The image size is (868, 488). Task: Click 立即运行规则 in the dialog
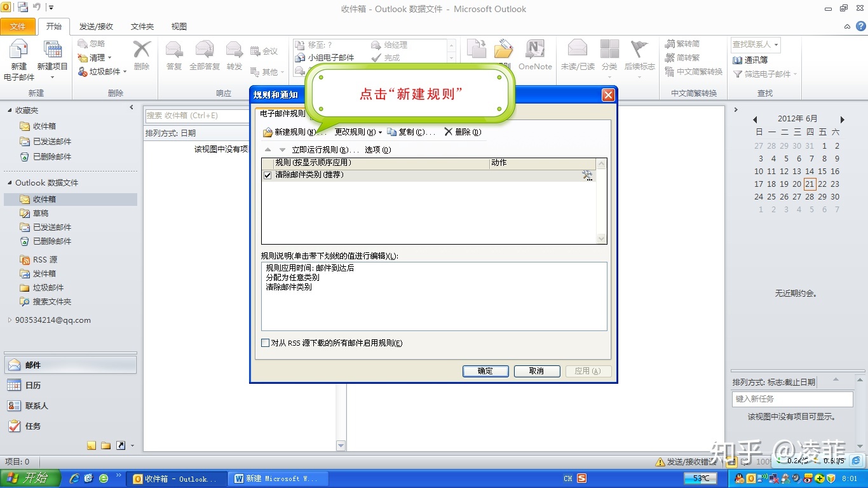click(x=315, y=149)
